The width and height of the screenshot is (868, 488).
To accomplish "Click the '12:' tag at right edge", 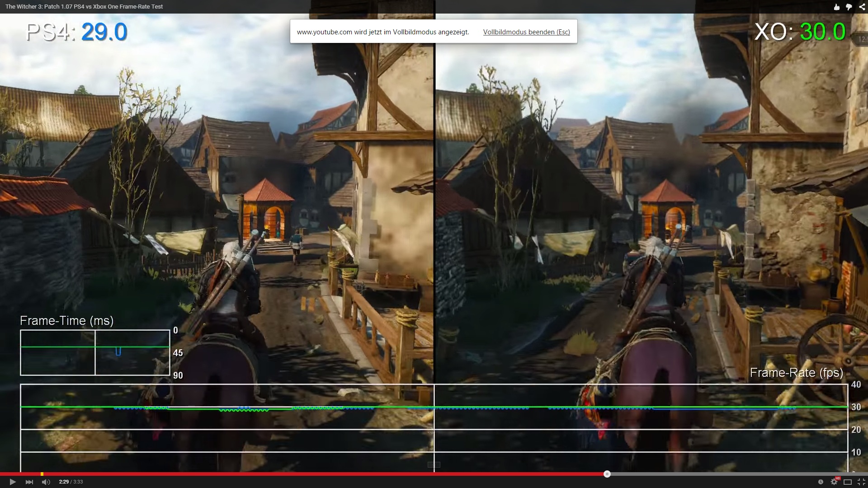I will [x=862, y=40].
